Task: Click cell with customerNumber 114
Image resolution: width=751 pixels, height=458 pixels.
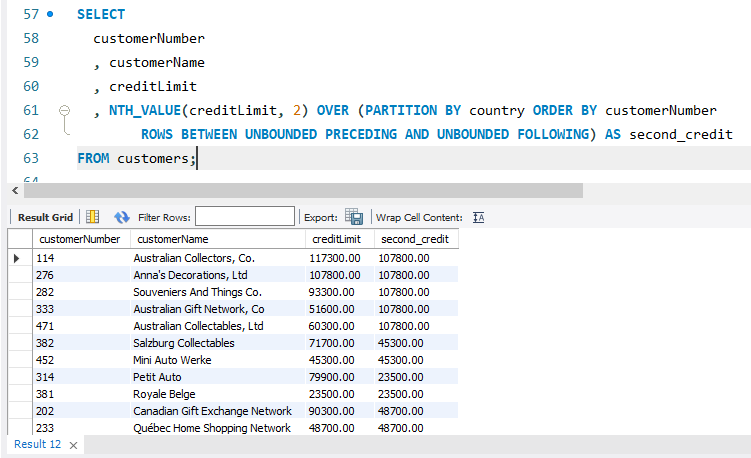Action: click(x=81, y=258)
